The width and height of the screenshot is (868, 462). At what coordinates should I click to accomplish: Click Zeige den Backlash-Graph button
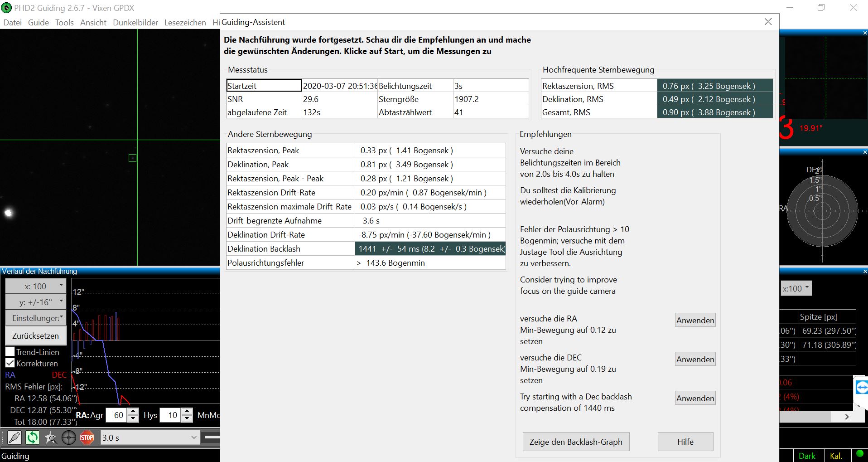point(576,442)
